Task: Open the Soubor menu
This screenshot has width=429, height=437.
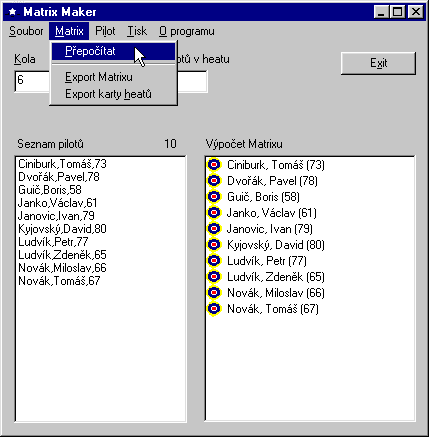Action: click(26, 31)
